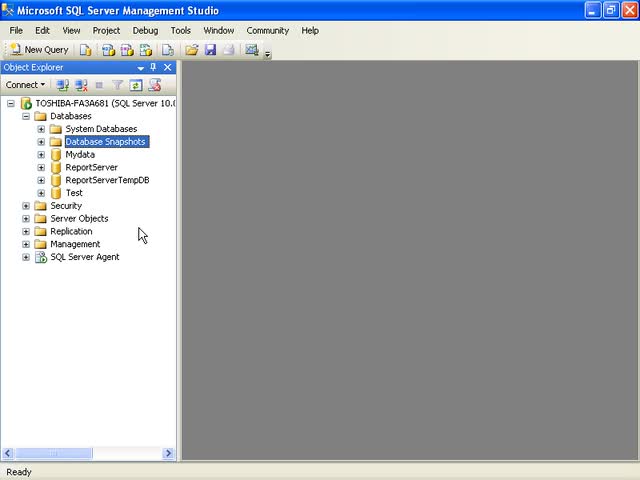640x480 pixels.
Task: Click the Save floppy disk icon
Action: click(210, 50)
